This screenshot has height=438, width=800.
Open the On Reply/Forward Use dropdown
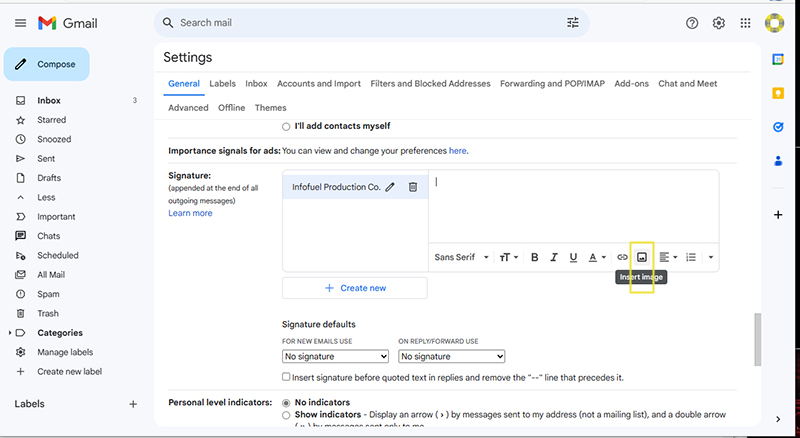point(451,356)
